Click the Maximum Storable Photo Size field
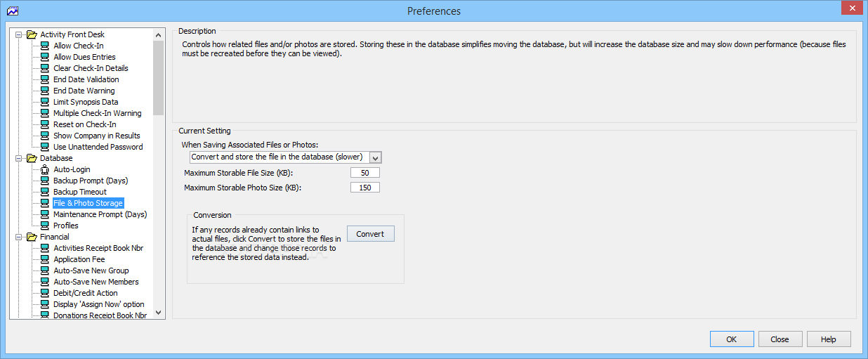 pyautogui.click(x=365, y=188)
